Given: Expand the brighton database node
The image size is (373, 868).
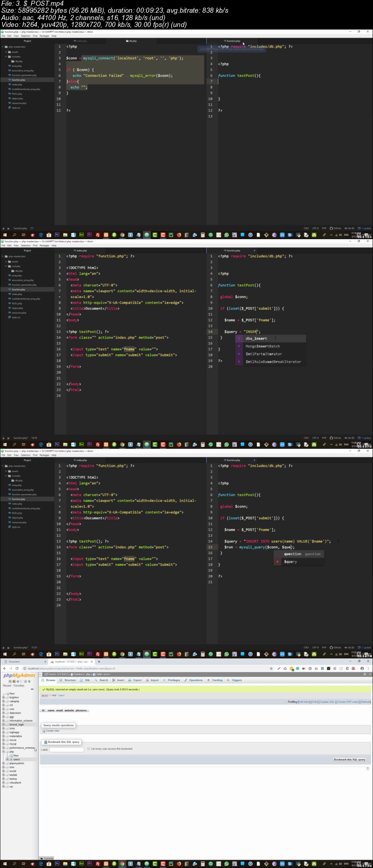Looking at the screenshot, I should click(x=3, y=697).
